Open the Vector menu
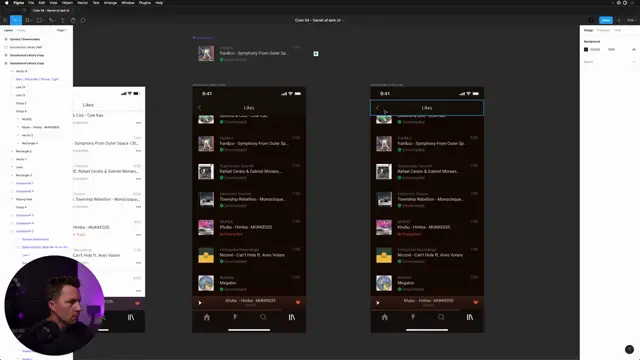Screen dimensions: 640x360 [x=82, y=3]
